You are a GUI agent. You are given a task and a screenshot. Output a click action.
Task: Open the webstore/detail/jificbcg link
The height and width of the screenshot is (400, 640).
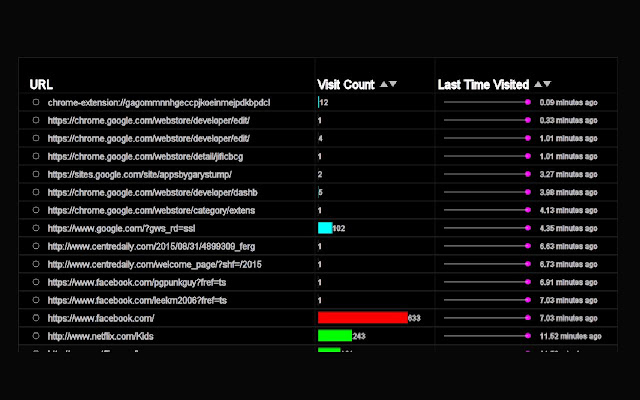[x=145, y=157]
